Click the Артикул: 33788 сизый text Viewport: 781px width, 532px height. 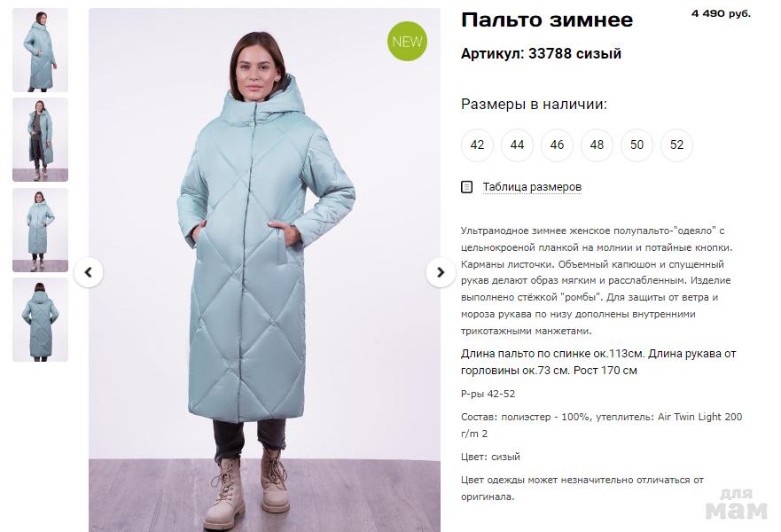coord(541,53)
